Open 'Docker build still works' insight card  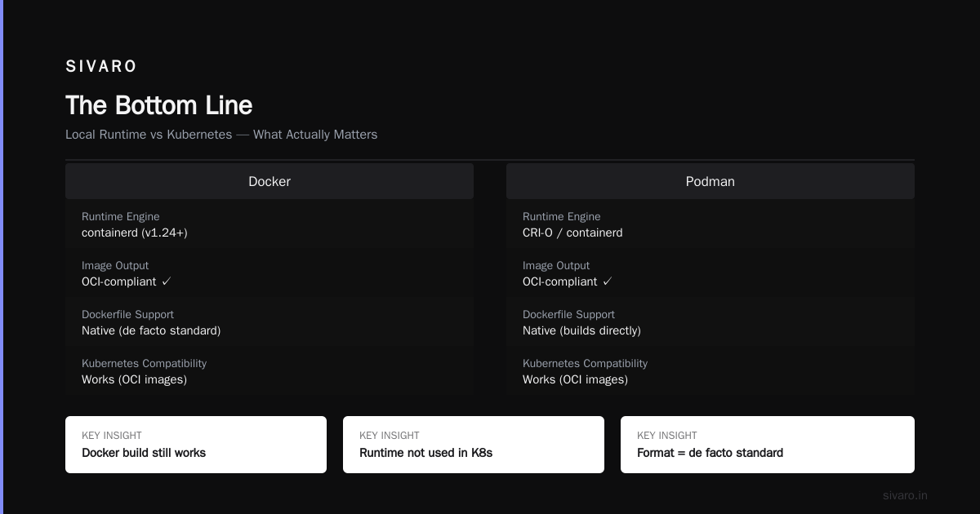pos(196,445)
